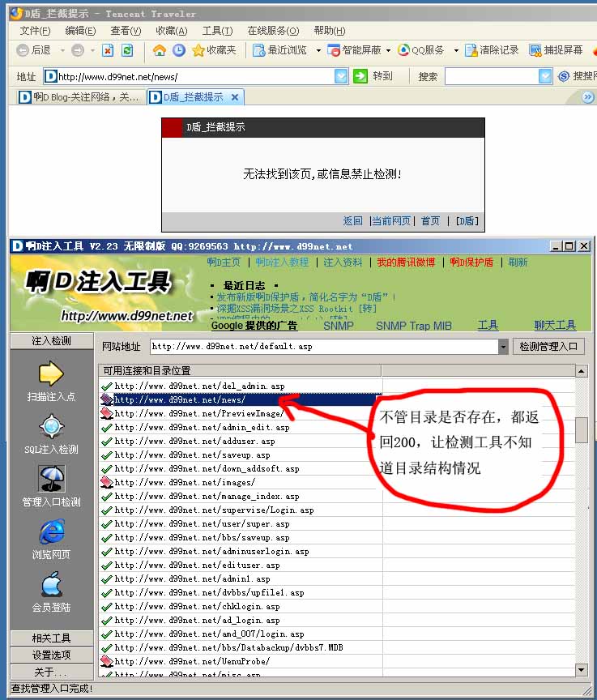Click the green 转到 go arrow icon
The height and width of the screenshot is (700, 597).
click(x=360, y=76)
